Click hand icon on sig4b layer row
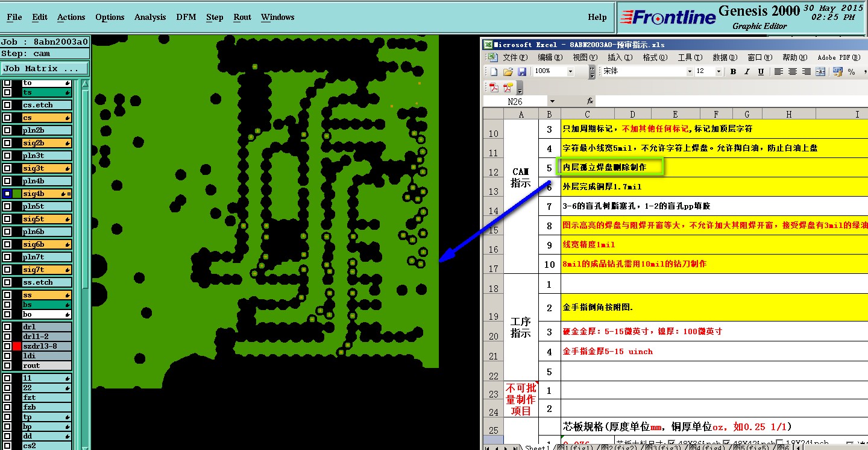Image resolution: width=868 pixels, height=450 pixels. click(63, 194)
